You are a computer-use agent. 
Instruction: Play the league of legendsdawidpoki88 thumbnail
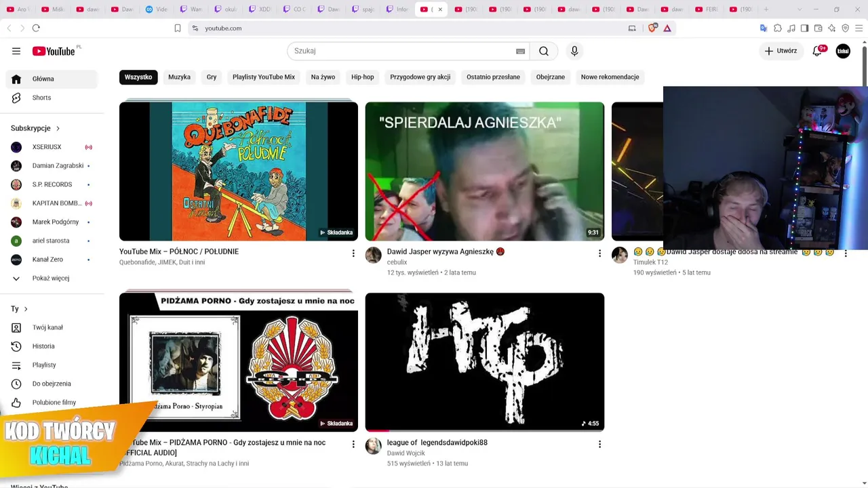click(x=485, y=362)
